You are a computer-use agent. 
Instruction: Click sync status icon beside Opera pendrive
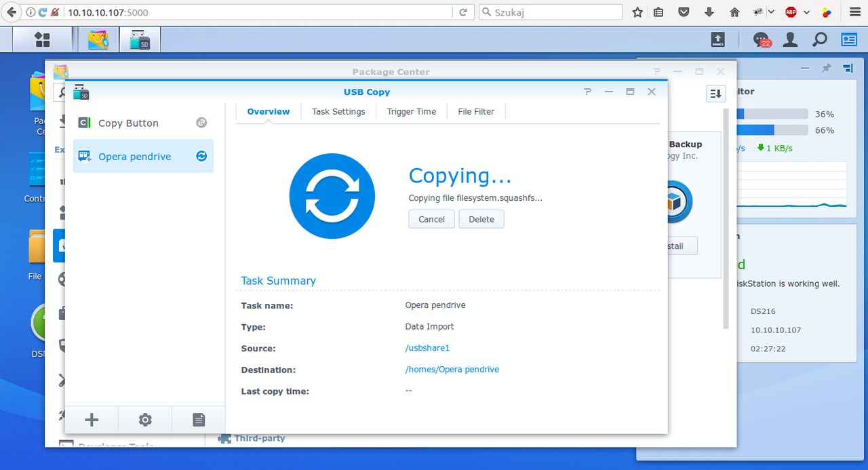point(201,156)
